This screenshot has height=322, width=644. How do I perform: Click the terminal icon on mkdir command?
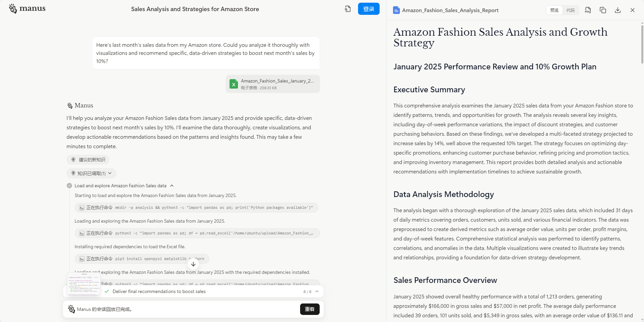(82, 208)
